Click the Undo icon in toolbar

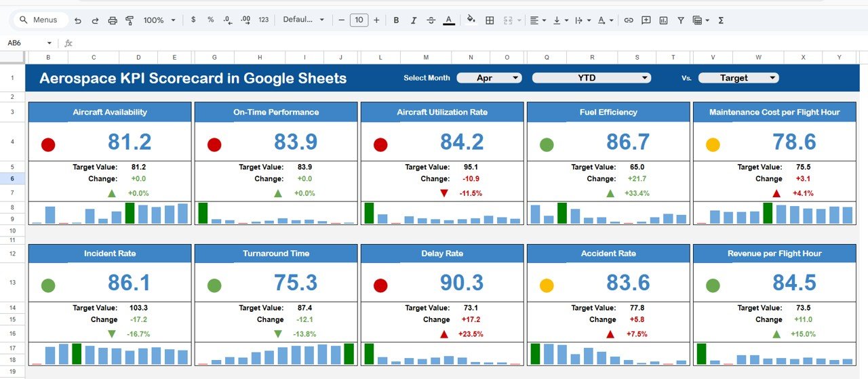click(x=78, y=20)
